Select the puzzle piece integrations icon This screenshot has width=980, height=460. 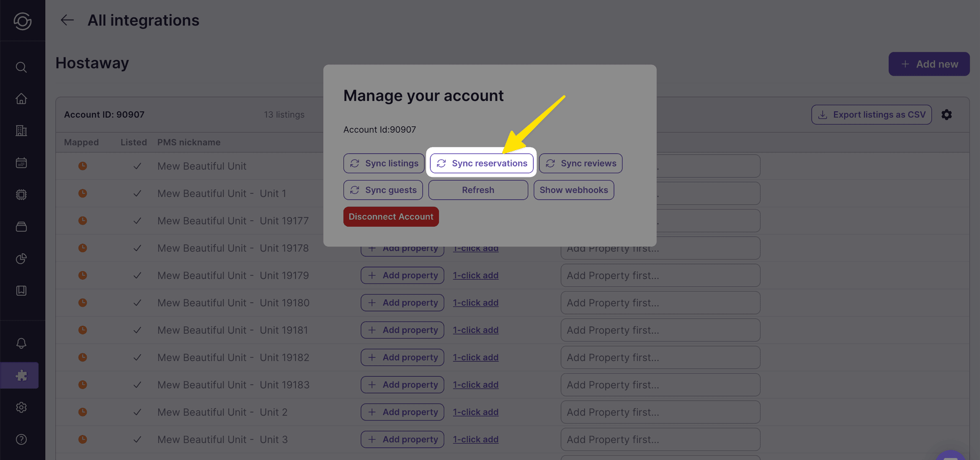tap(21, 375)
